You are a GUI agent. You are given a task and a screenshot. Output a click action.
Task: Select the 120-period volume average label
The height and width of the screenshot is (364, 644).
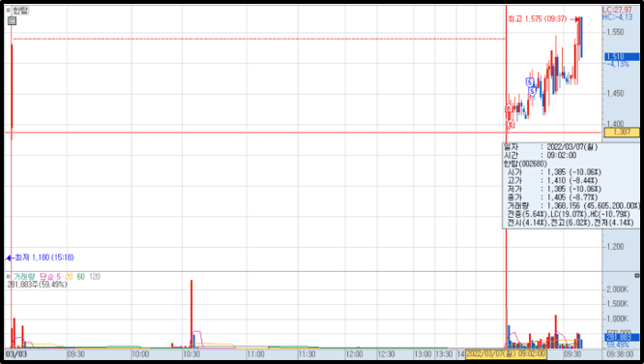(x=95, y=277)
